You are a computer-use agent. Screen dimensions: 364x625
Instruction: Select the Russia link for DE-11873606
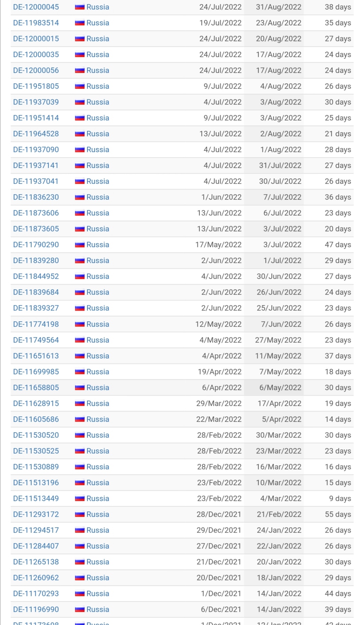coord(98,213)
